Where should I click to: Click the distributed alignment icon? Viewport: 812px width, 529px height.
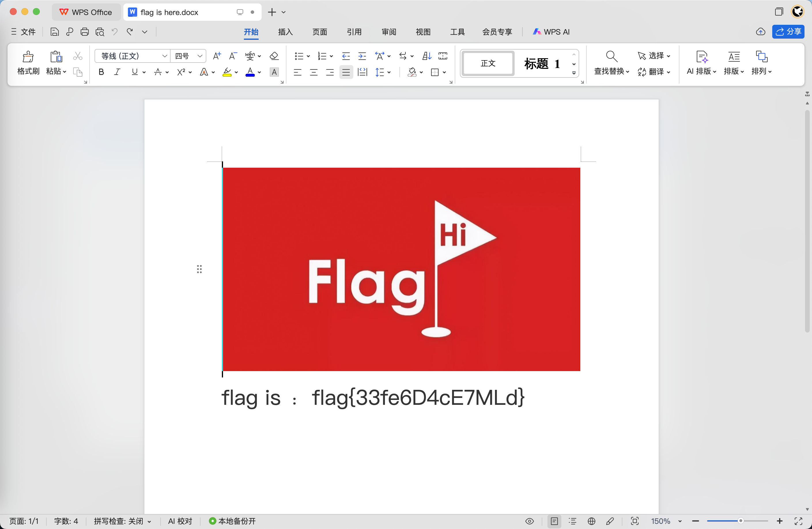point(362,72)
